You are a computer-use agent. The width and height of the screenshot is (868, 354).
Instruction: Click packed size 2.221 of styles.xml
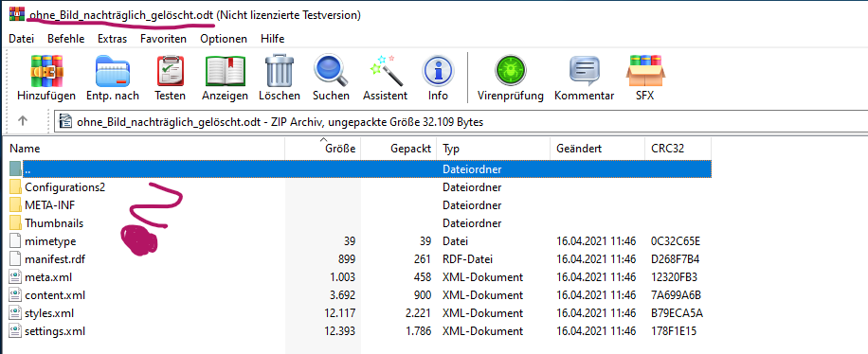(x=419, y=313)
